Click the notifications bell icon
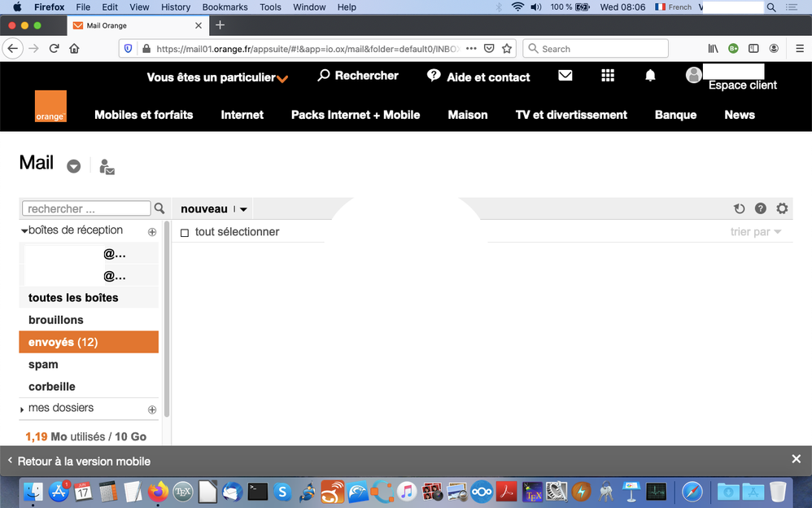Viewport: 812px width, 508px height. (x=650, y=76)
